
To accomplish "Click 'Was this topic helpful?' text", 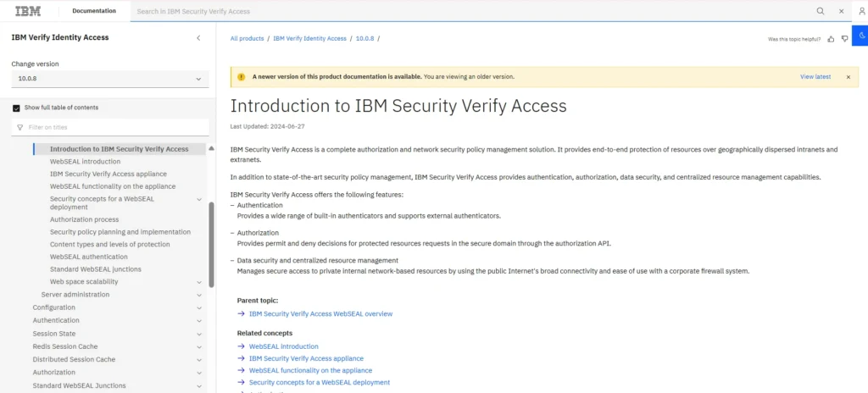I will click(794, 39).
